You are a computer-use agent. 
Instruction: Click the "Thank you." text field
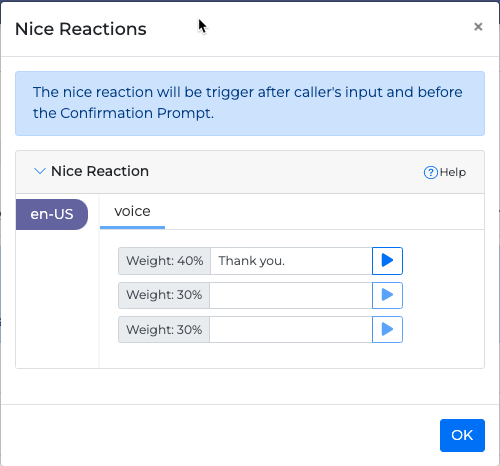pyautogui.click(x=291, y=261)
